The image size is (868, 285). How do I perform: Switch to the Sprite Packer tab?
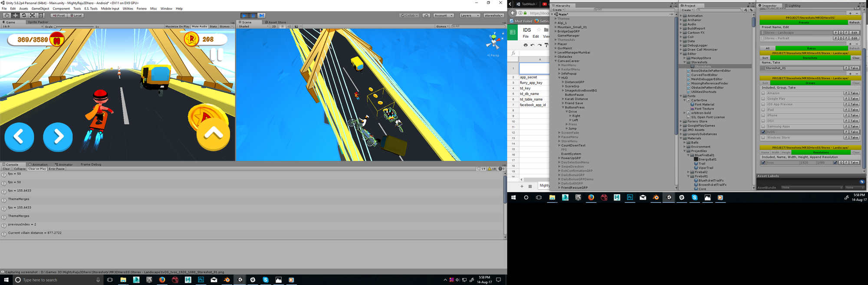[x=38, y=22]
